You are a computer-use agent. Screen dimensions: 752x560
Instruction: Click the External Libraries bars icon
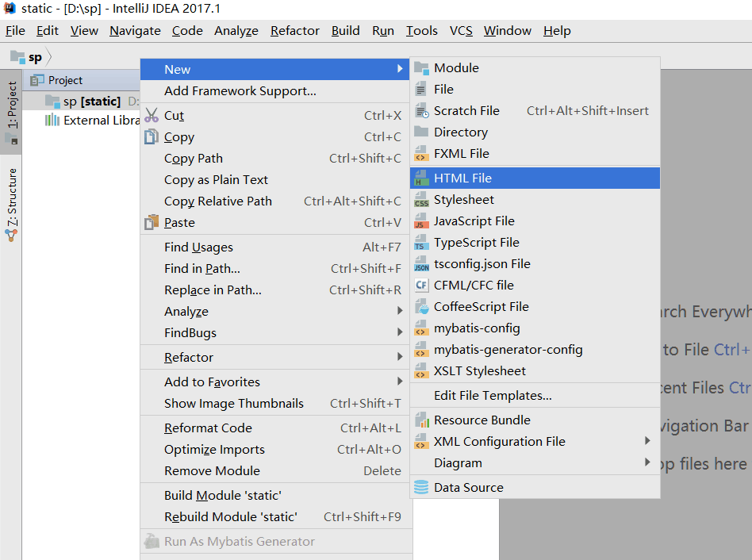[x=52, y=120]
